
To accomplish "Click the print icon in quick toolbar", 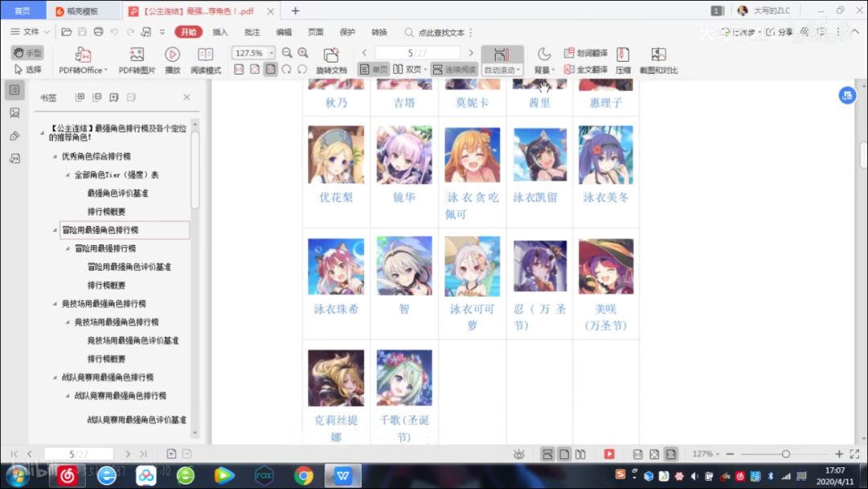I will pyautogui.click(x=98, y=32).
